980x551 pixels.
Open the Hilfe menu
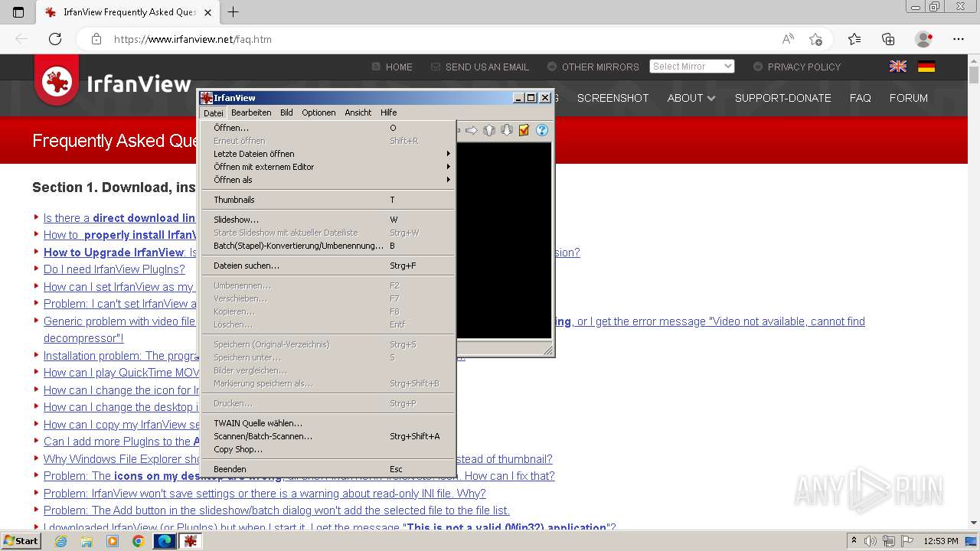(389, 112)
